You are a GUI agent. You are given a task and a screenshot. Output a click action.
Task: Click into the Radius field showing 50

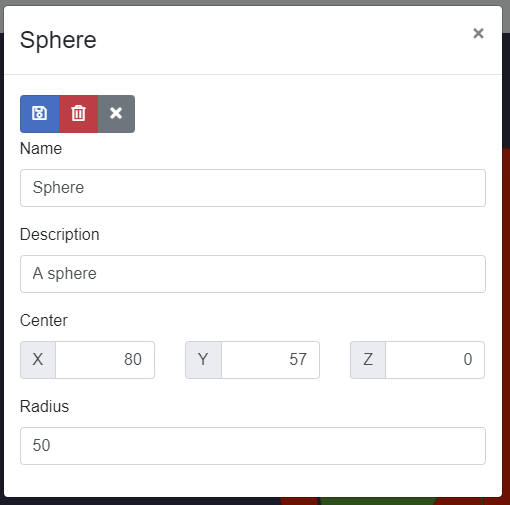pos(253,446)
